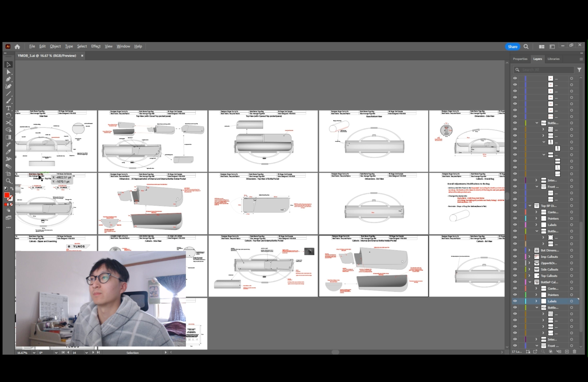Activate the Scissors tool

[x=8, y=123]
